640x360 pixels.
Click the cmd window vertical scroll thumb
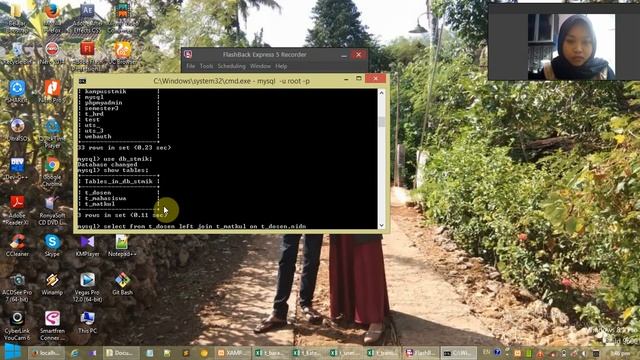[x=381, y=122]
